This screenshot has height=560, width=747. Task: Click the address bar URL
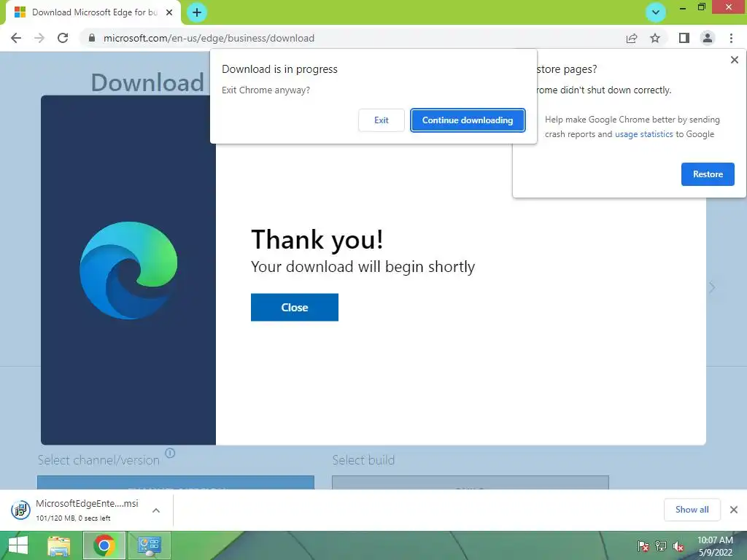(x=209, y=38)
